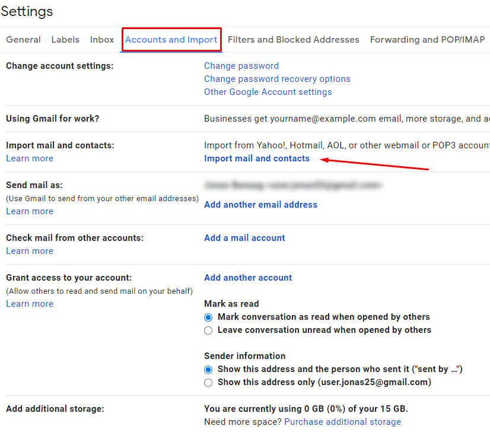Viewport: 490px width, 448px height.
Task: Select Mark conversation as read when opened
Action: click(x=208, y=317)
